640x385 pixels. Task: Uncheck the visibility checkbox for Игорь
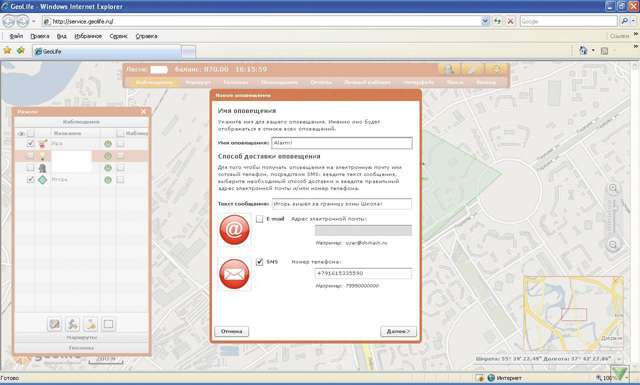pyautogui.click(x=30, y=179)
